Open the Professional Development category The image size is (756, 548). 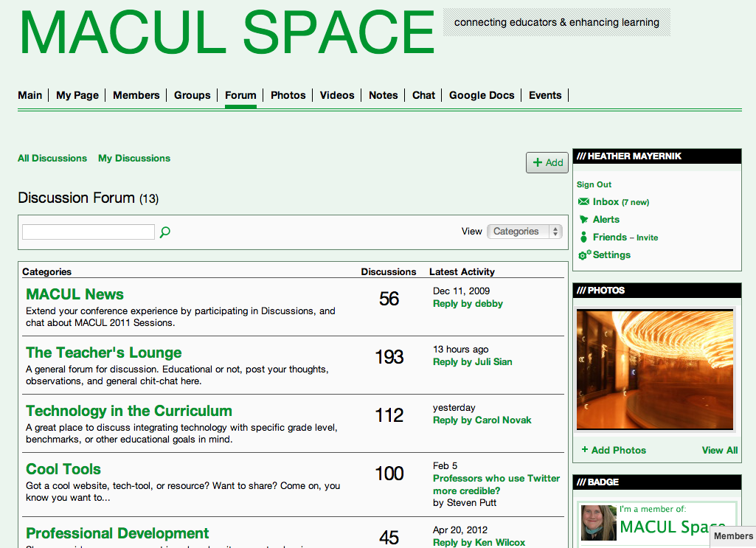[x=117, y=533]
